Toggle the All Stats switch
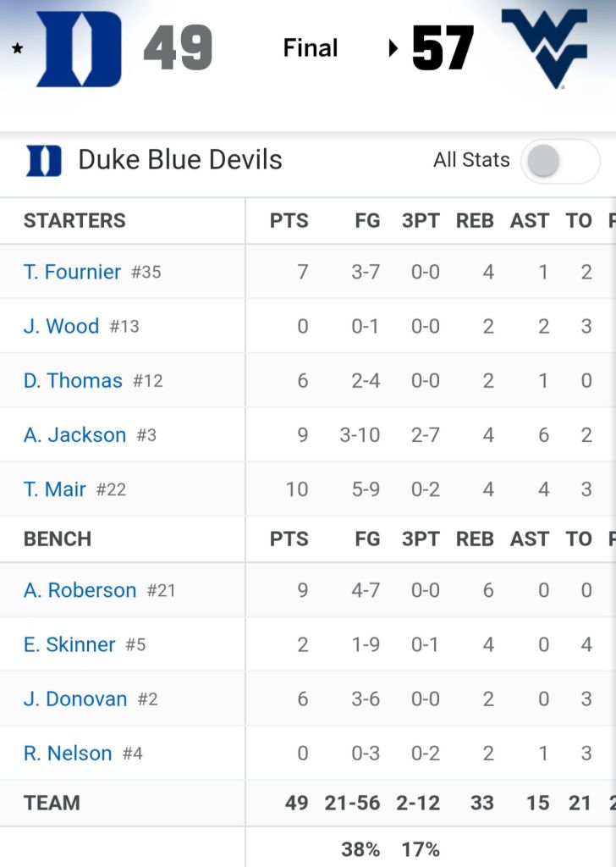 pos(559,160)
